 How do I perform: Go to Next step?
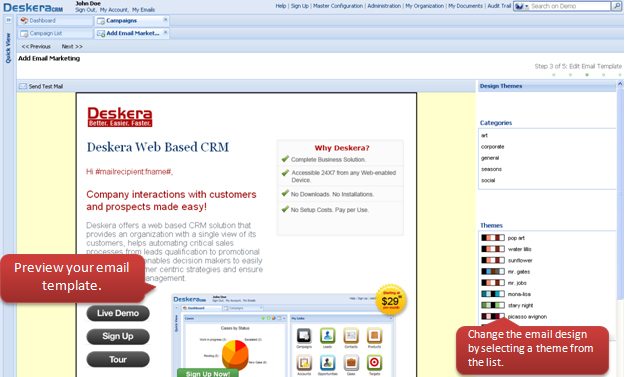tap(72, 47)
